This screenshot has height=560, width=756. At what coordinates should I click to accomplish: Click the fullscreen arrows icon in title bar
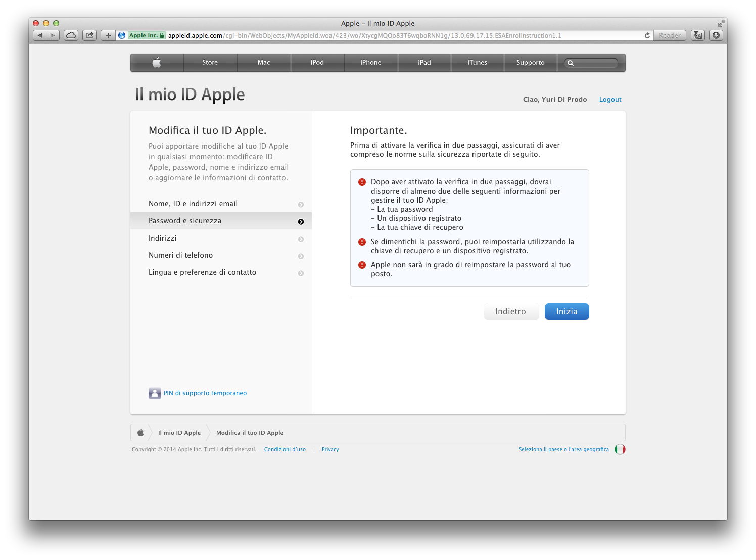point(721,23)
